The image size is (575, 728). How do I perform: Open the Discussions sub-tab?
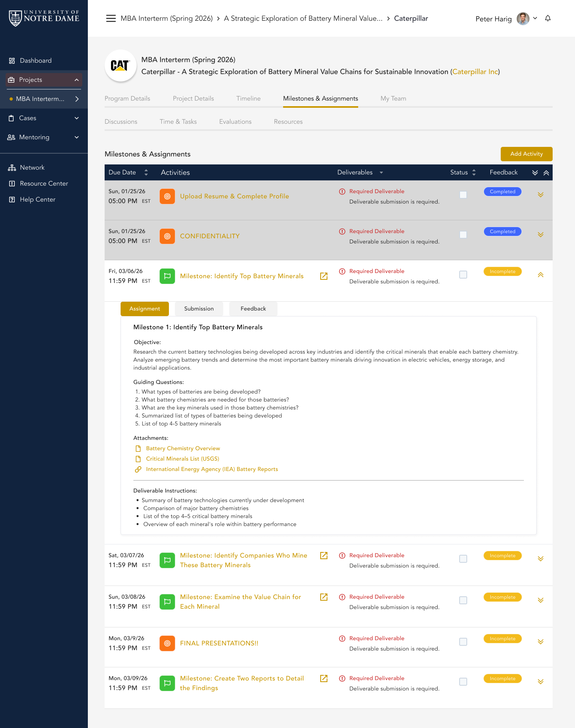click(121, 122)
